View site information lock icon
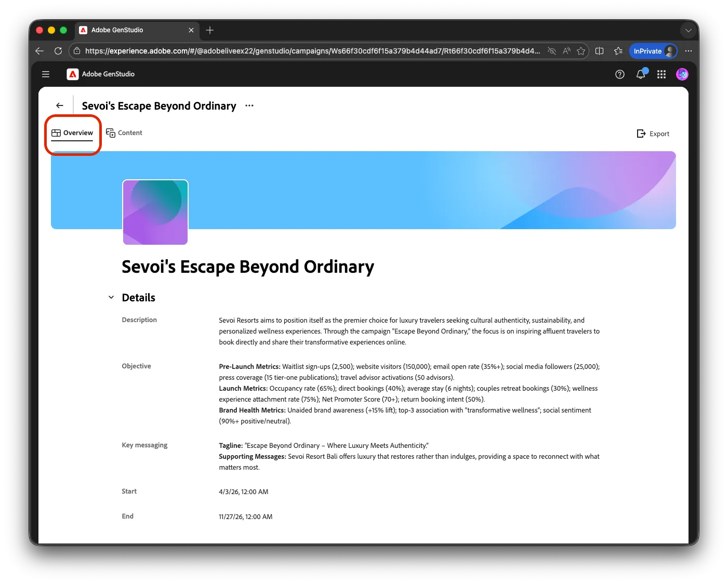 click(77, 51)
